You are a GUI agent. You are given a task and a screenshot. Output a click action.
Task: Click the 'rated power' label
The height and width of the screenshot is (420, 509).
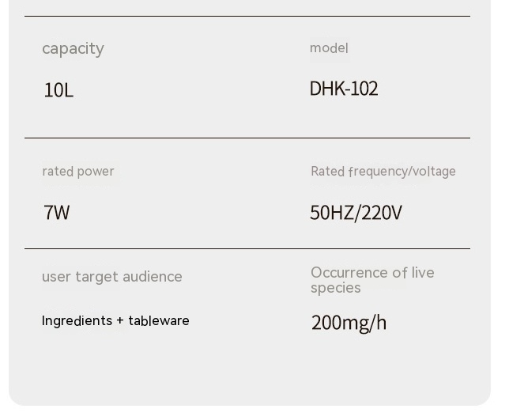point(78,172)
